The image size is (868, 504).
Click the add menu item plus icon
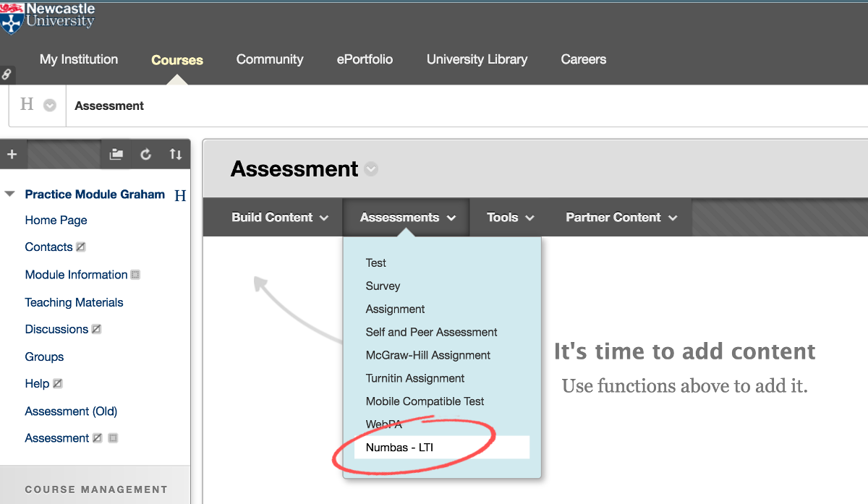(x=12, y=154)
